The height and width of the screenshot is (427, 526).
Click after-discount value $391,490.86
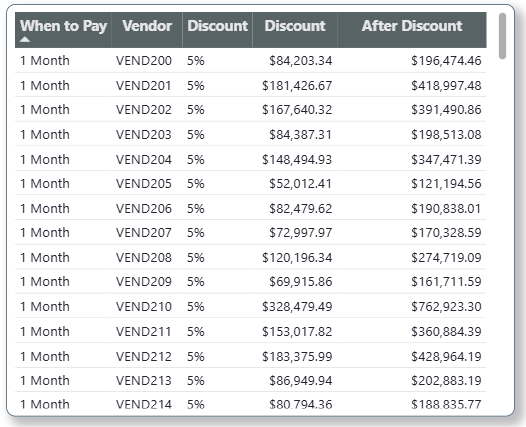(x=446, y=110)
